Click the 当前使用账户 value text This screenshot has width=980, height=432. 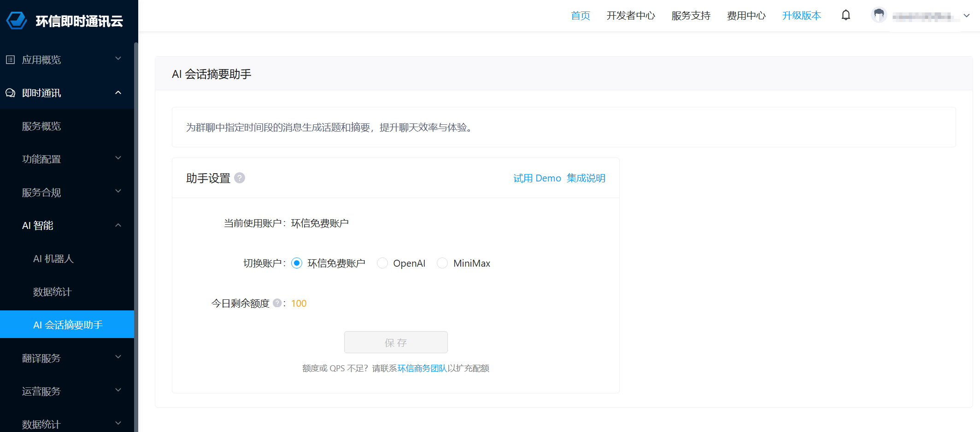[320, 223]
